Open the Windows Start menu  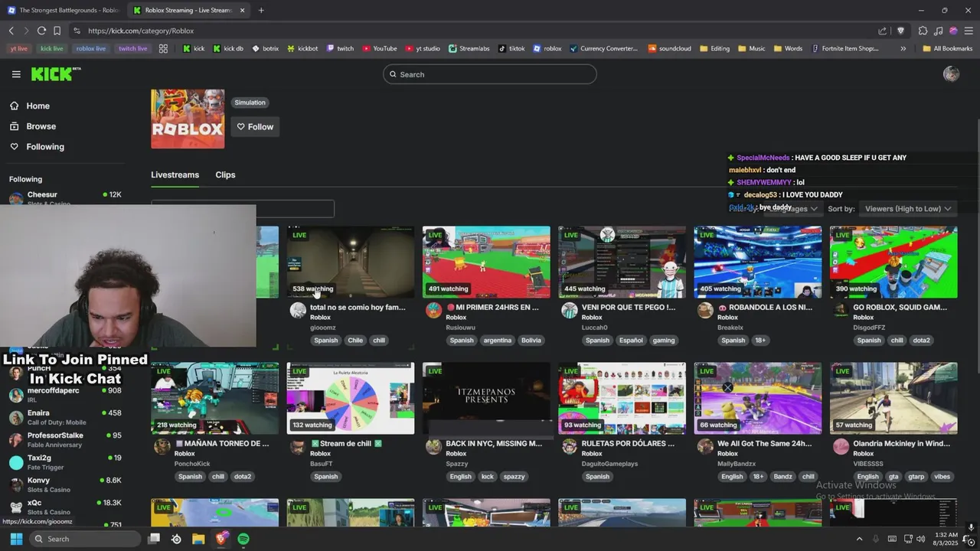click(x=16, y=539)
